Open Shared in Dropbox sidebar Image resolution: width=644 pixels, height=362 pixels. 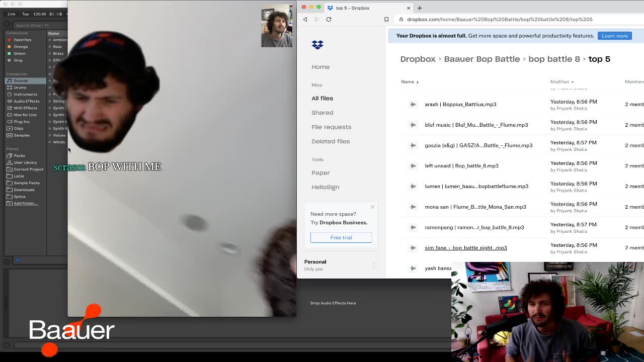click(322, 113)
